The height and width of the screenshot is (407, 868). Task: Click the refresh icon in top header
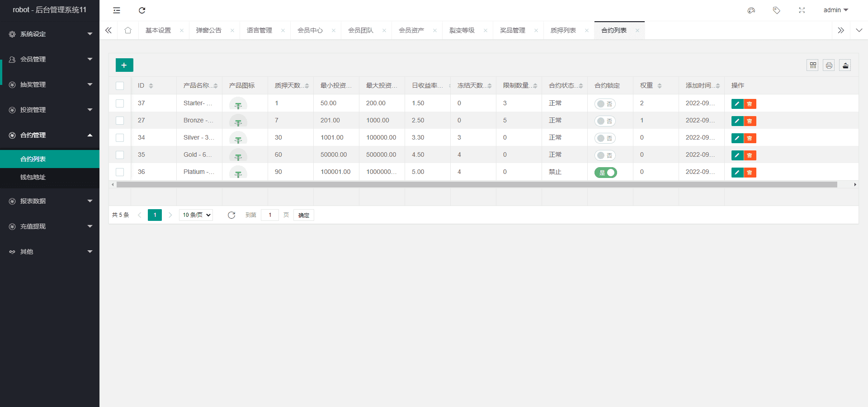pyautogui.click(x=142, y=10)
